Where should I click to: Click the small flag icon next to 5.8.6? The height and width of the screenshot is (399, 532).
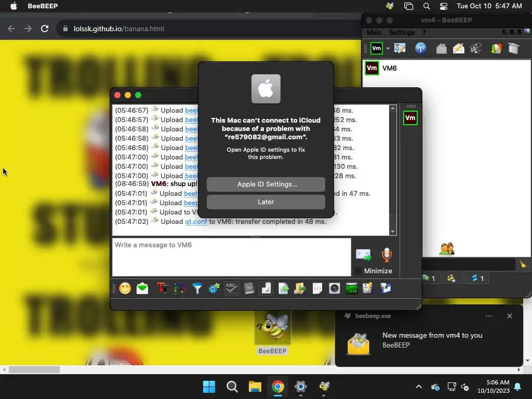(527, 31)
